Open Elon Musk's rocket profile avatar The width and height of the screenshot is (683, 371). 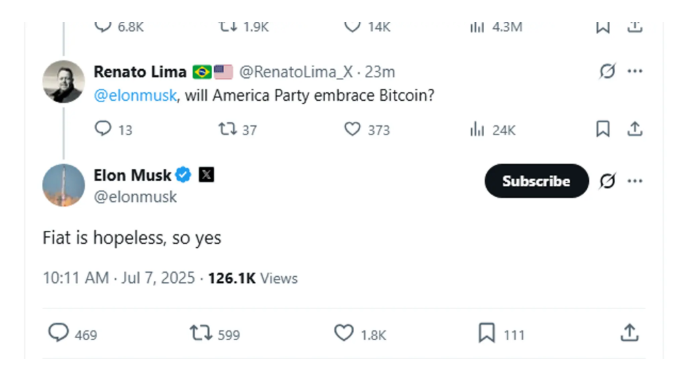point(64,185)
